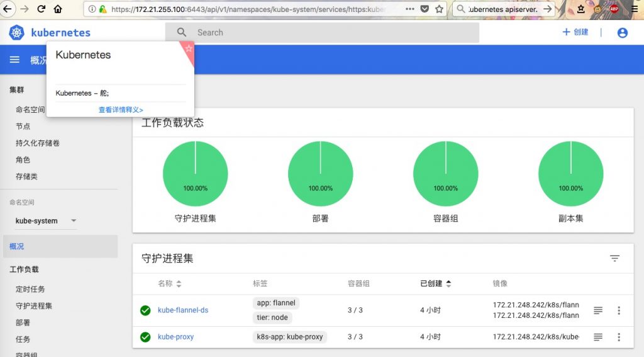Click the green padlock security icon

pos(103,9)
